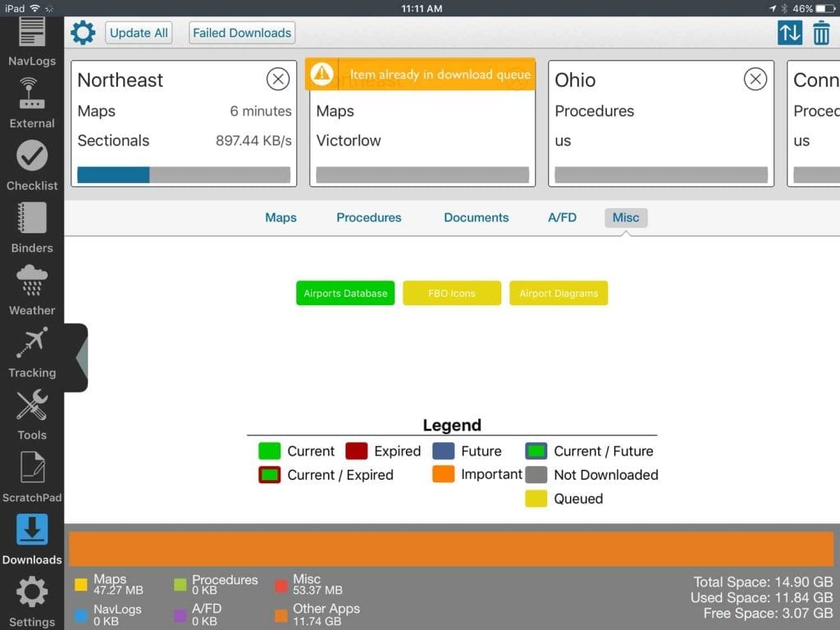Click the green Current legend swatch

click(x=269, y=451)
